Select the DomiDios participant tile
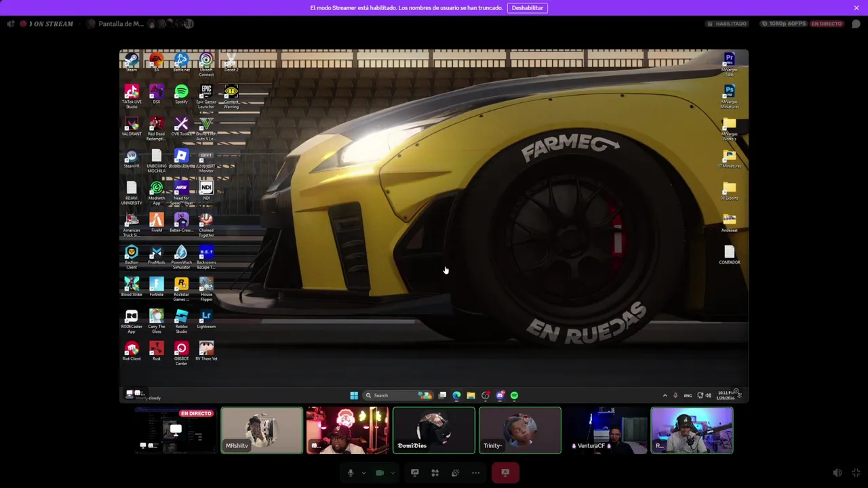 (434, 430)
